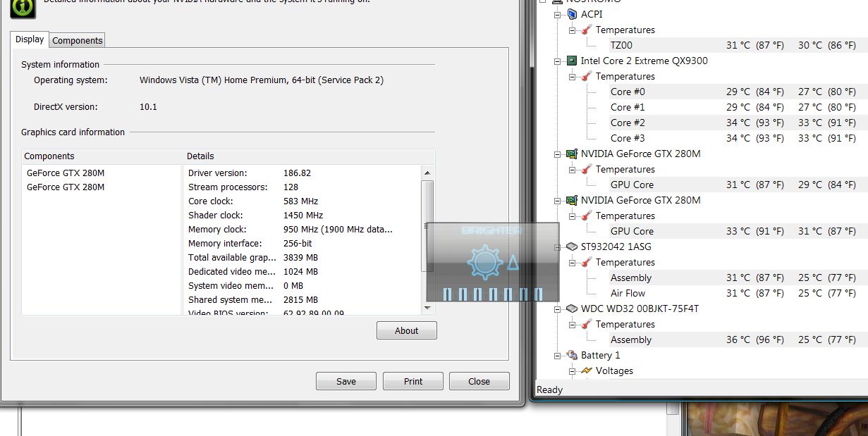
Task: Collapse Temperatures under ST932042 1ASG
Action: (573, 262)
